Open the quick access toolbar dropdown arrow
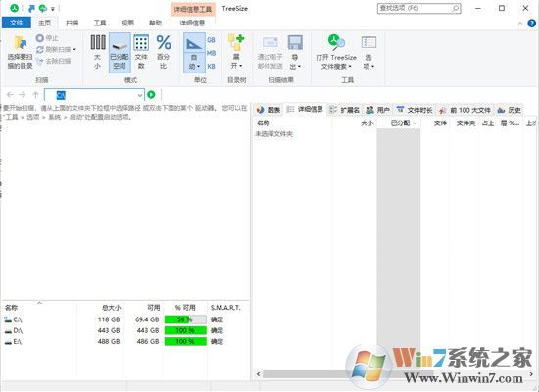 click(53, 8)
